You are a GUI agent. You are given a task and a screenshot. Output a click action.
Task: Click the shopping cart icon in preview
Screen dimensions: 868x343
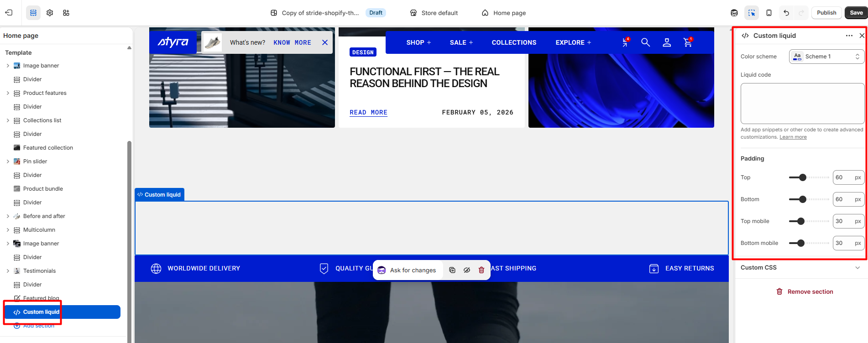click(x=688, y=42)
